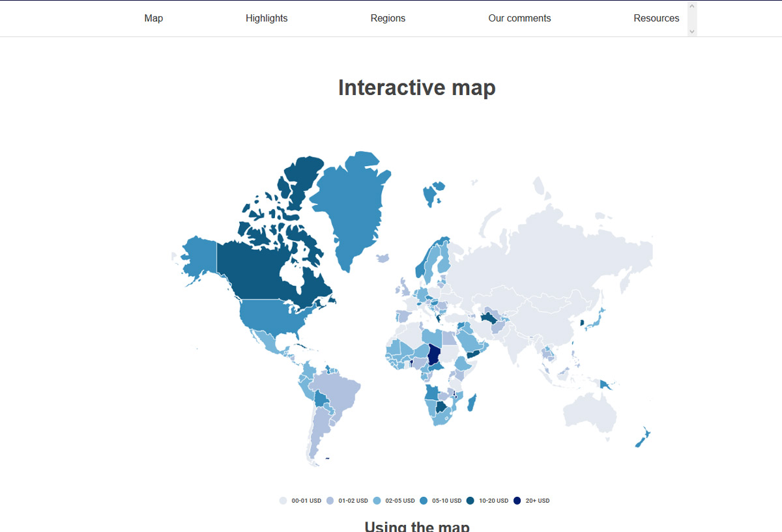The image size is (782, 532).
Task: Open the Resources navigation tab
Action: coord(656,18)
